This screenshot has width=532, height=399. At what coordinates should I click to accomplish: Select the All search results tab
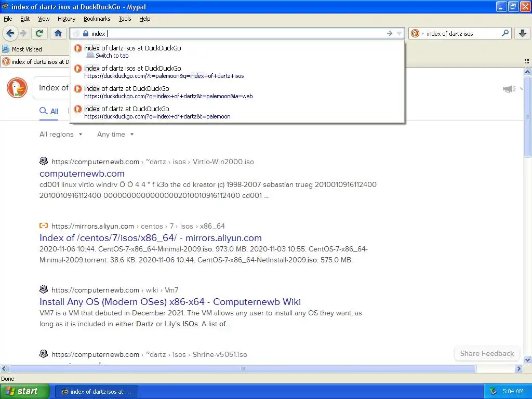[49, 111]
